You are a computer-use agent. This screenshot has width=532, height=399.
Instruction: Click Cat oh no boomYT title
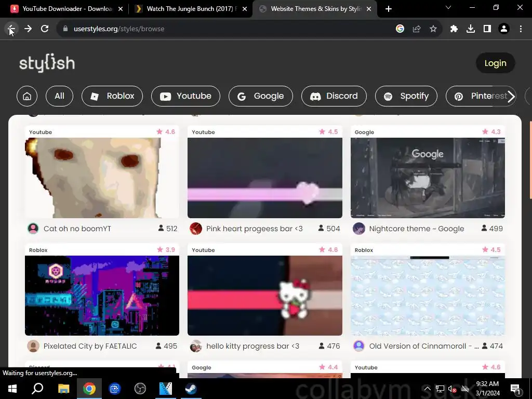(x=77, y=229)
